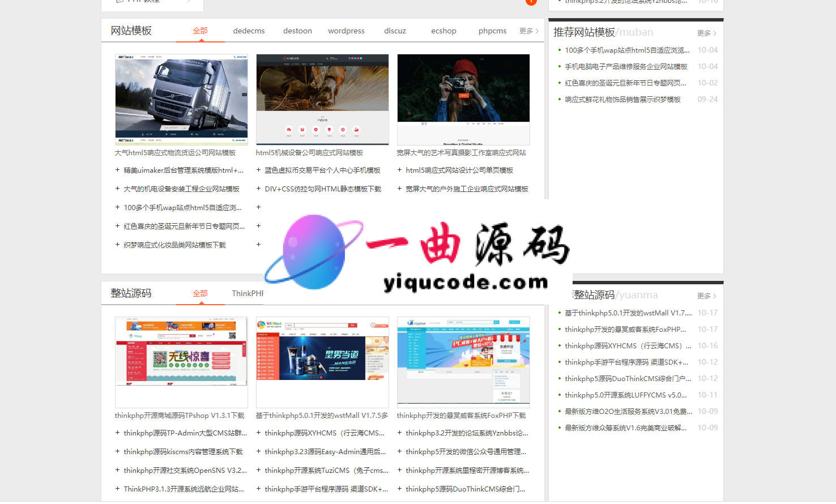Open thinkphp源码TP-Admin大型CMS站群 link
Viewport: 836px width, 504px height.
(185, 433)
